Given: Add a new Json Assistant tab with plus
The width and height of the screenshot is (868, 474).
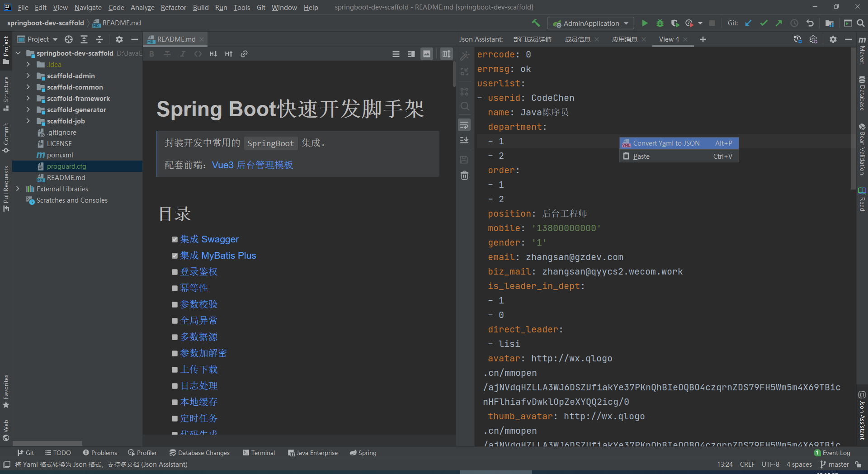Looking at the screenshot, I should click(703, 39).
